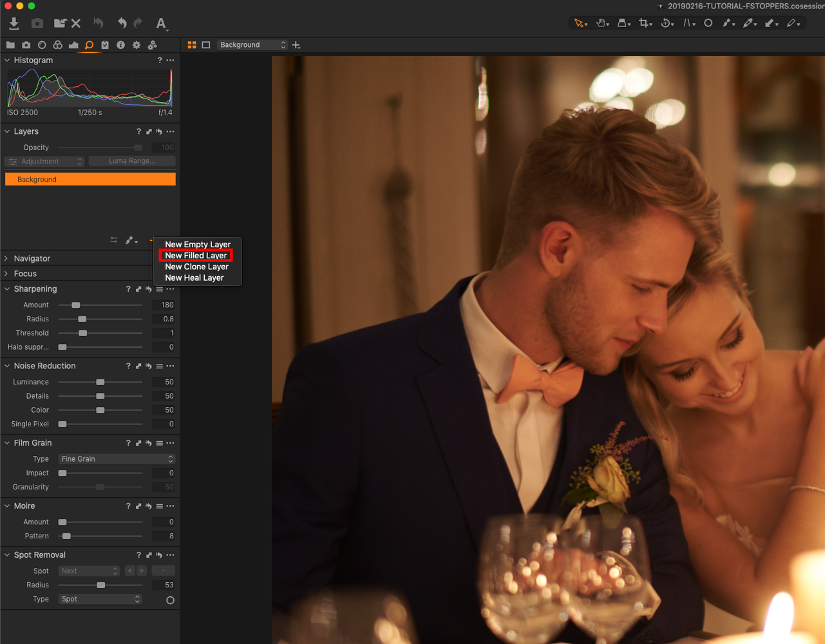Select the Rotation tool in toolbar
The height and width of the screenshot is (644, 825).
click(667, 23)
